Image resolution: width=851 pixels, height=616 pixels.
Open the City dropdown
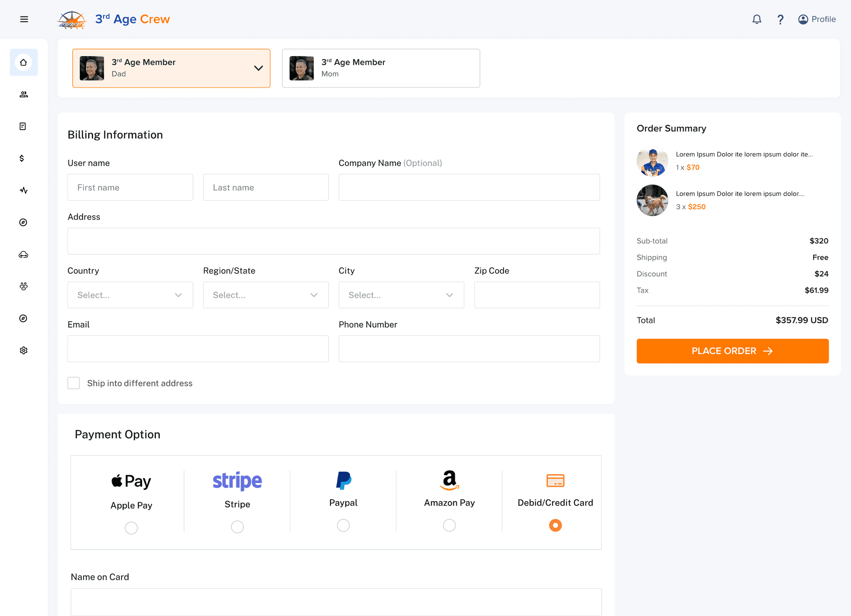[401, 295]
